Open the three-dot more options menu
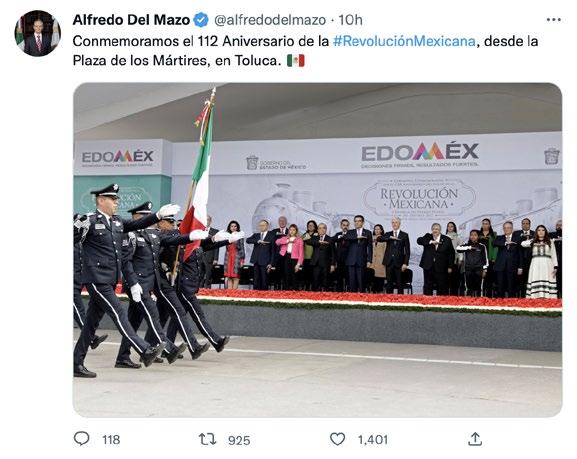The image size is (577, 459). (553, 20)
